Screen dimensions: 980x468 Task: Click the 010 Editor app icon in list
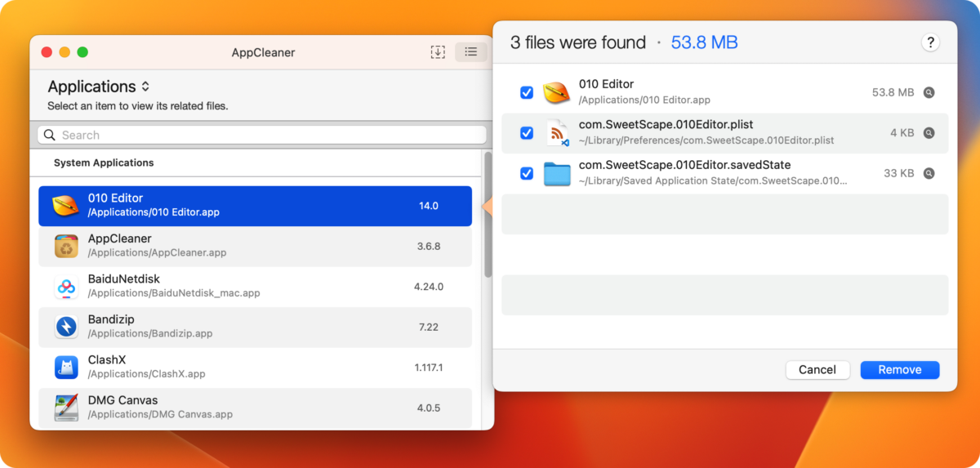[66, 206]
